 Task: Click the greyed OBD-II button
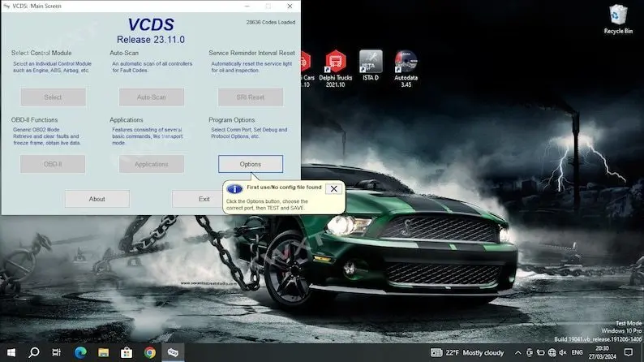53,164
